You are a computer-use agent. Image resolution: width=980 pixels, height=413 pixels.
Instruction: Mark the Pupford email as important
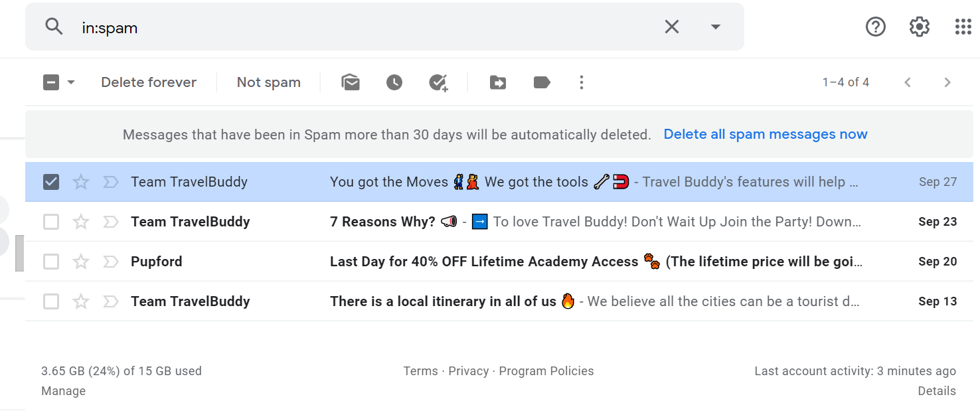coord(110,261)
